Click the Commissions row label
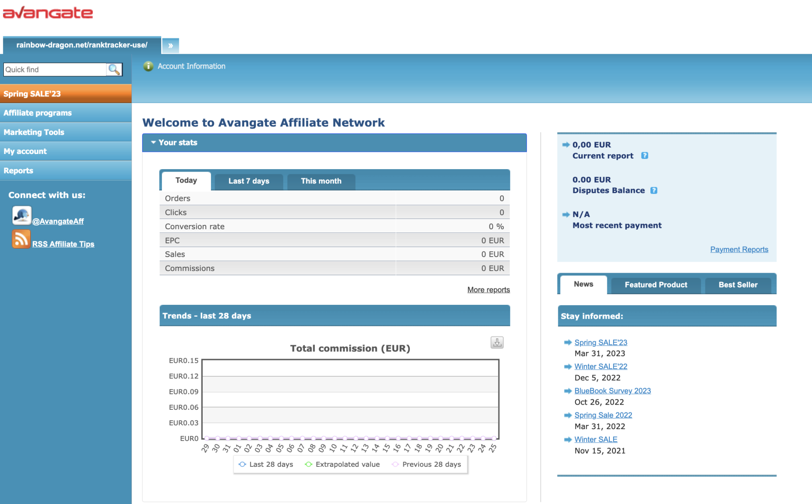The height and width of the screenshot is (504, 812). tap(189, 268)
